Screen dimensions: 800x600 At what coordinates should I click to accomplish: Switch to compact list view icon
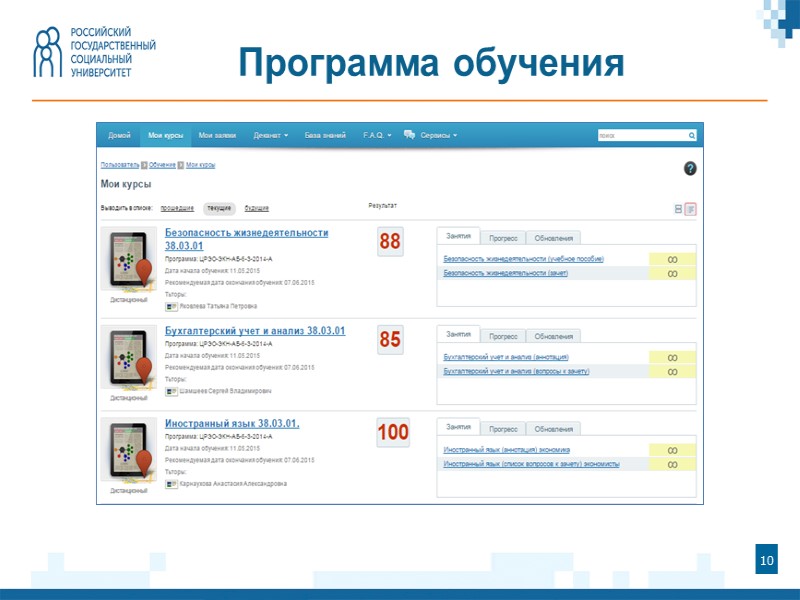(678, 209)
